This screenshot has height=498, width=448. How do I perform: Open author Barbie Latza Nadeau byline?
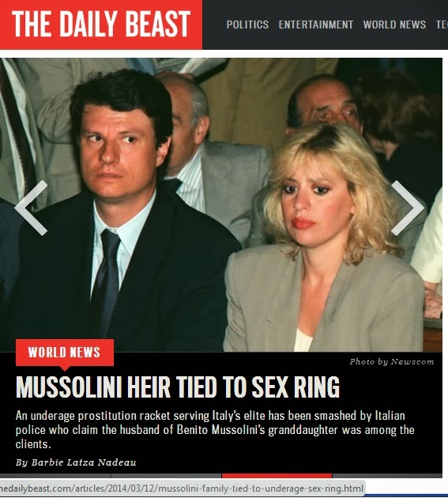coord(76,462)
